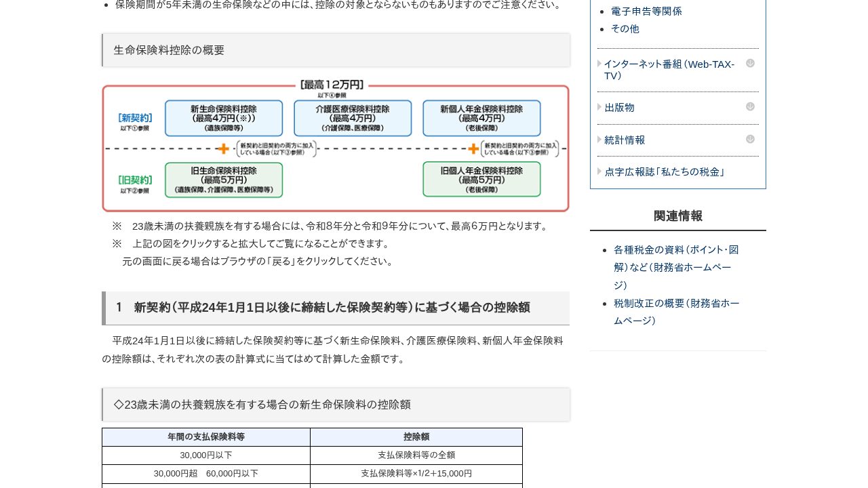Viewport: 868px width, 488px height.
Task: Click the 23歳未満 最高6万円 footnote
Action: click(330, 226)
